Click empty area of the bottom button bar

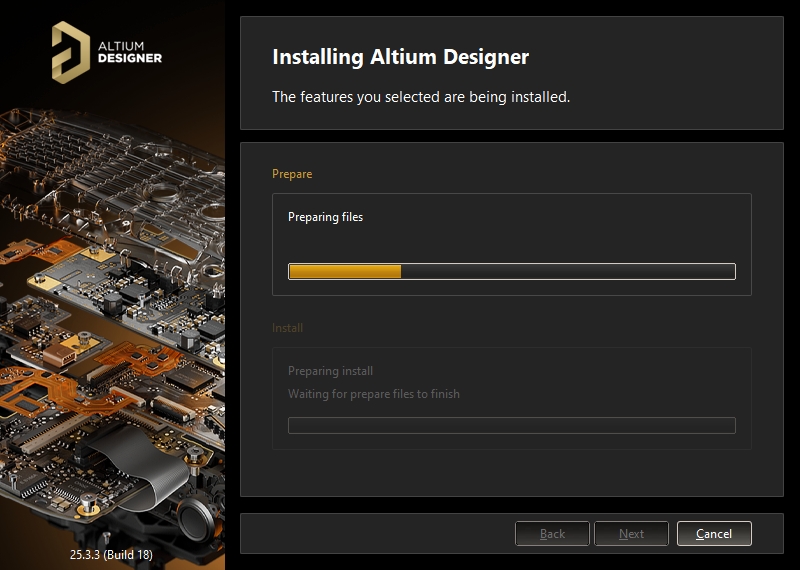tap(380, 534)
